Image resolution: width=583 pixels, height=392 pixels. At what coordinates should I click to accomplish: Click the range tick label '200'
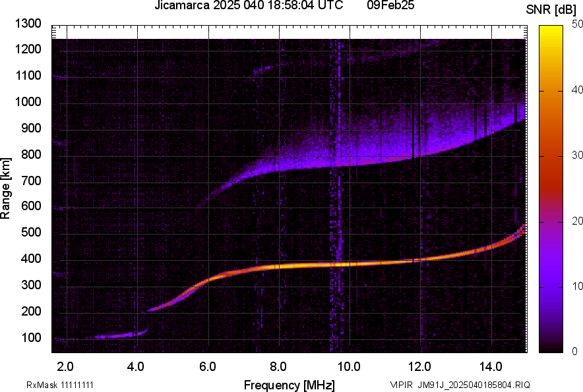pos(31,312)
